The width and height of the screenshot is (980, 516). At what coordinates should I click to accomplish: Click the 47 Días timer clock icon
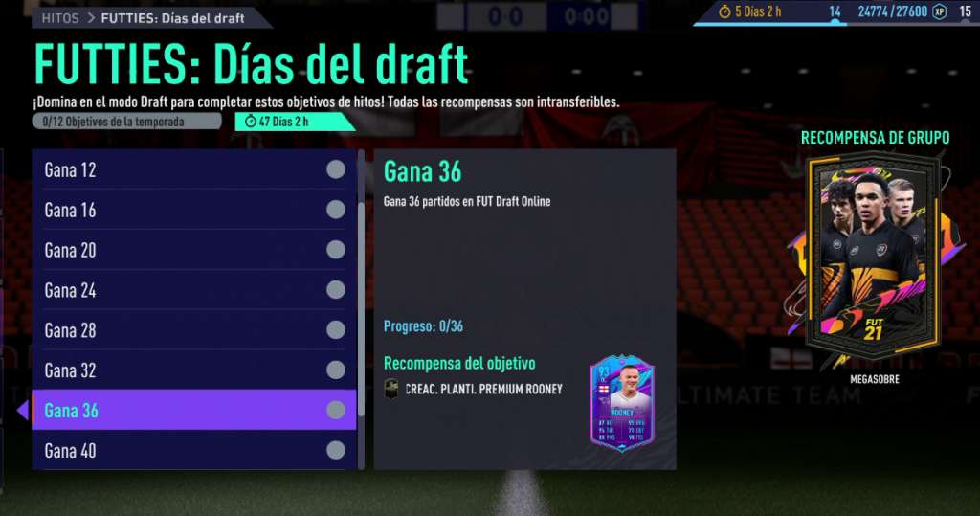pyautogui.click(x=251, y=122)
